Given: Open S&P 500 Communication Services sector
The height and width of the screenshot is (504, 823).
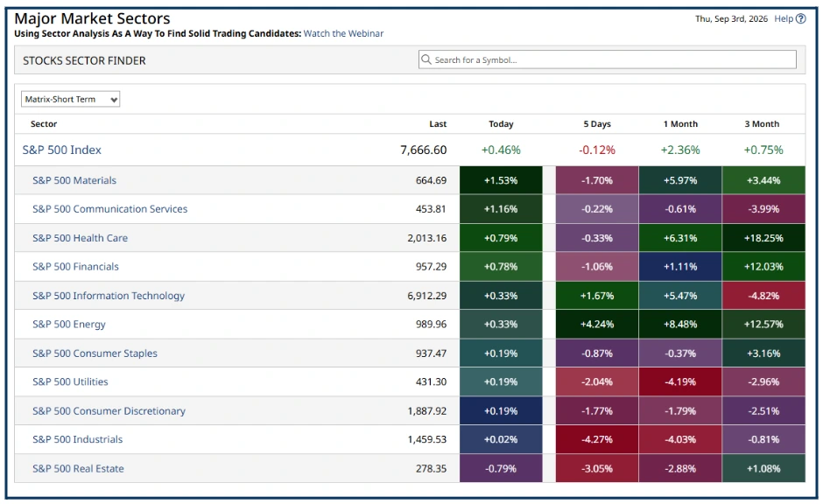Looking at the screenshot, I should click(x=109, y=209).
